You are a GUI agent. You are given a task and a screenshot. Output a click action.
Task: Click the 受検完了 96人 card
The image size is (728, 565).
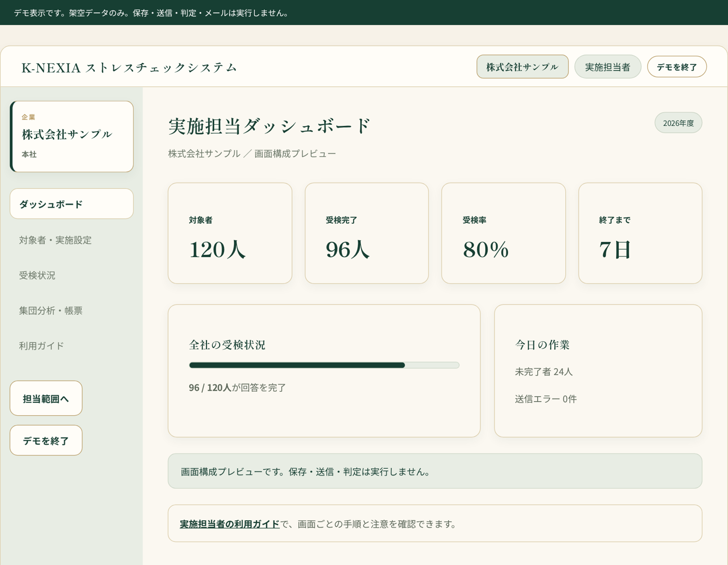pos(367,233)
